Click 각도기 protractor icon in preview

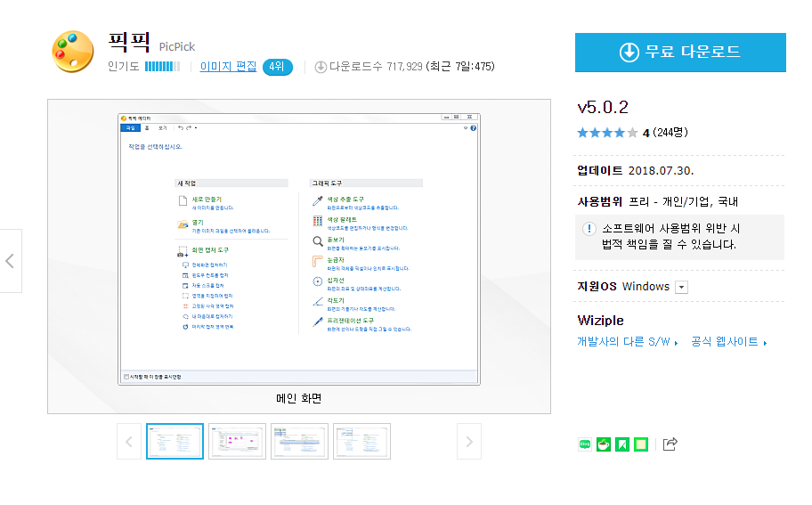318,301
